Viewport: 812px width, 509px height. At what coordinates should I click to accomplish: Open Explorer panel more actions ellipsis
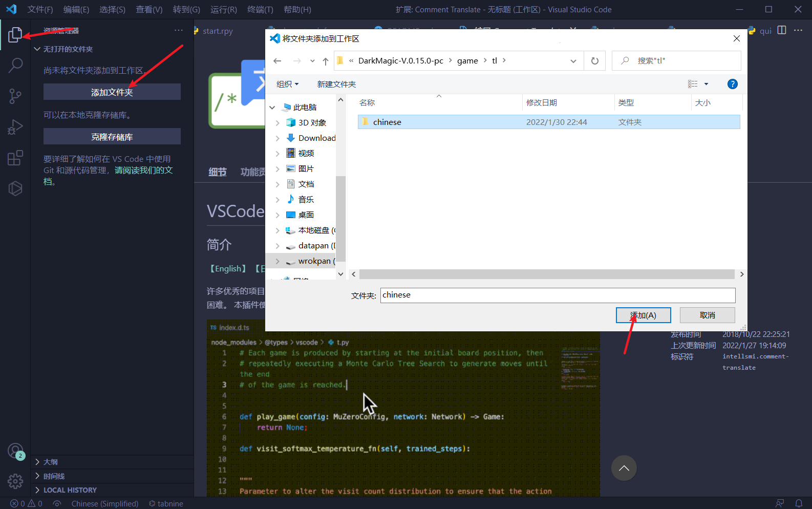coord(178,30)
